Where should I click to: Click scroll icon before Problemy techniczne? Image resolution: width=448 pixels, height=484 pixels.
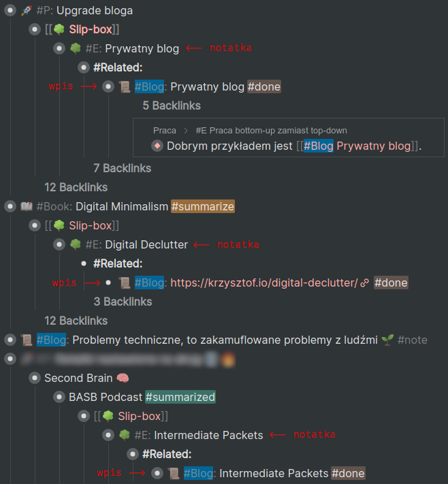click(x=27, y=340)
